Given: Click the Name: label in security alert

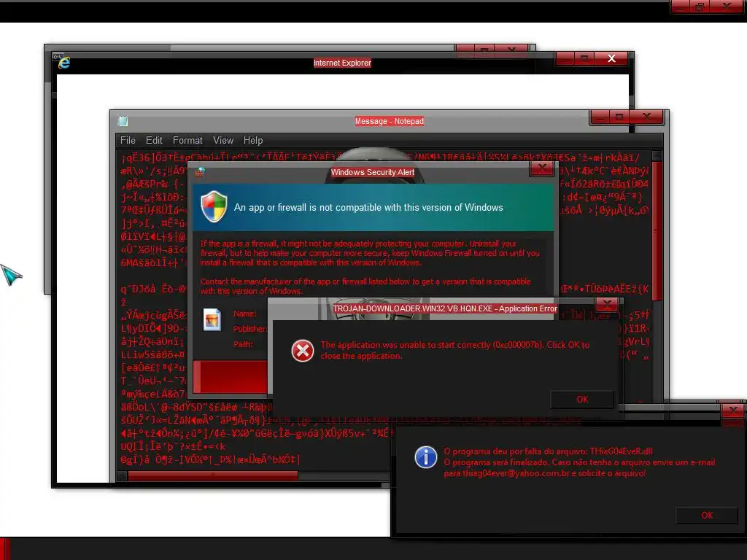Looking at the screenshot, I should (244, 314).
